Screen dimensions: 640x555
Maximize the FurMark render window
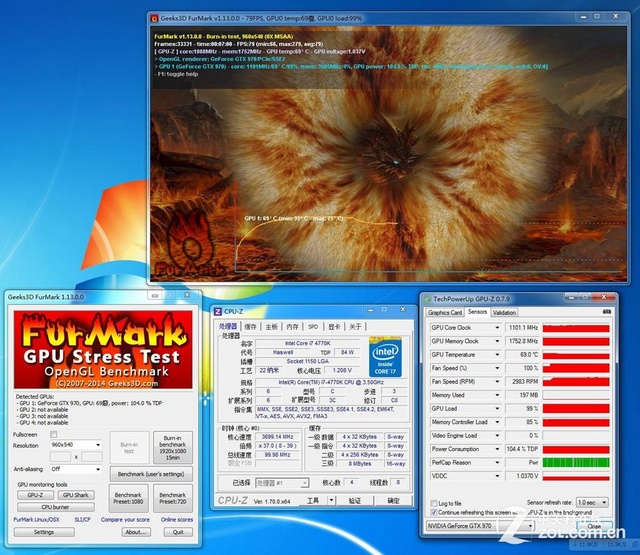click(x=597, y=17)
